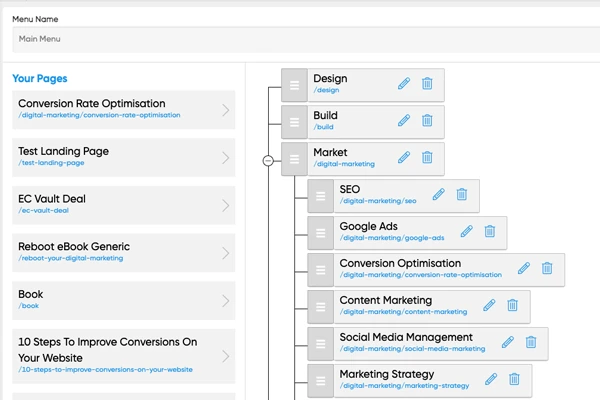Remove the Marketing Strategy item with trash icon
The width and height of the screenshot is (600, 400).
point(514,379)
